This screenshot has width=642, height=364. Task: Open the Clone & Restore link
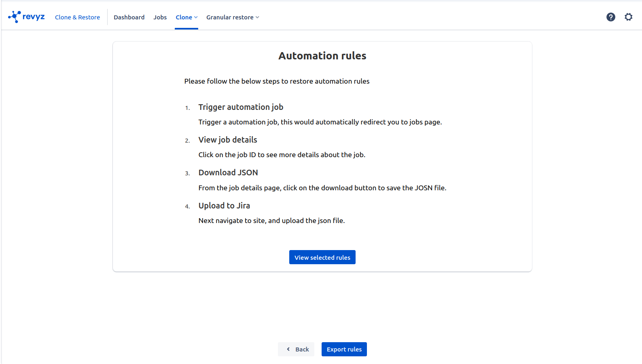(x=77, y=17)
